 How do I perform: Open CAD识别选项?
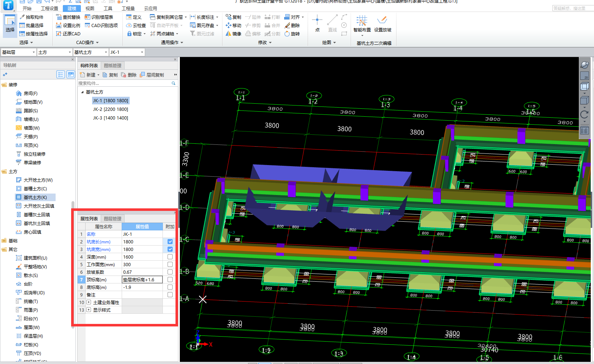click(101, 25)
